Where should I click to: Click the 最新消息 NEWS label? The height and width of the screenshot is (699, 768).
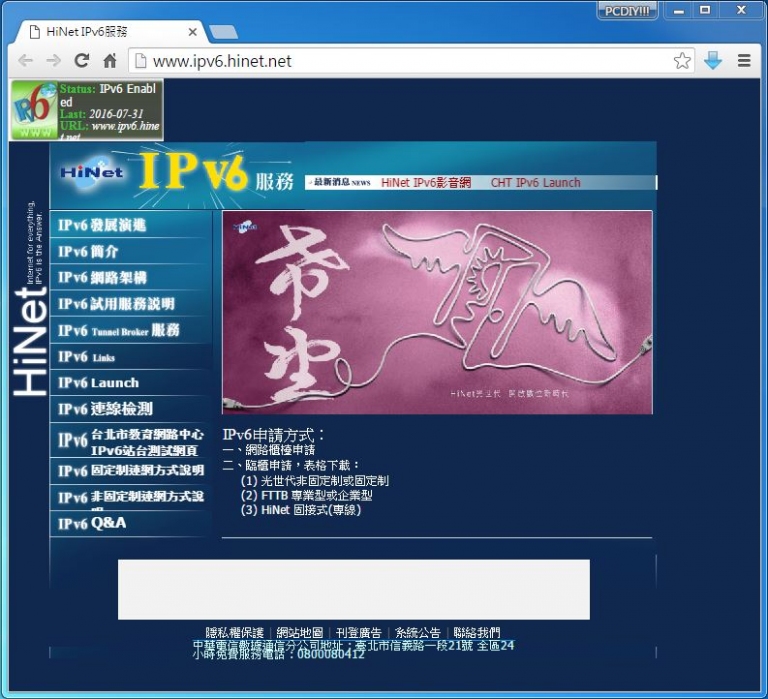(342, 182)
